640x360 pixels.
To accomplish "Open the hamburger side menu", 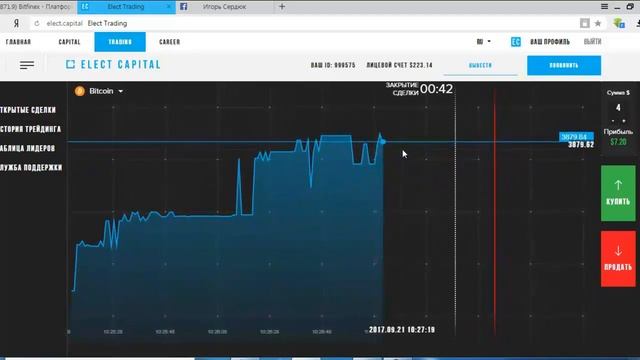I will pyautogui.click(x=27, y=65).
